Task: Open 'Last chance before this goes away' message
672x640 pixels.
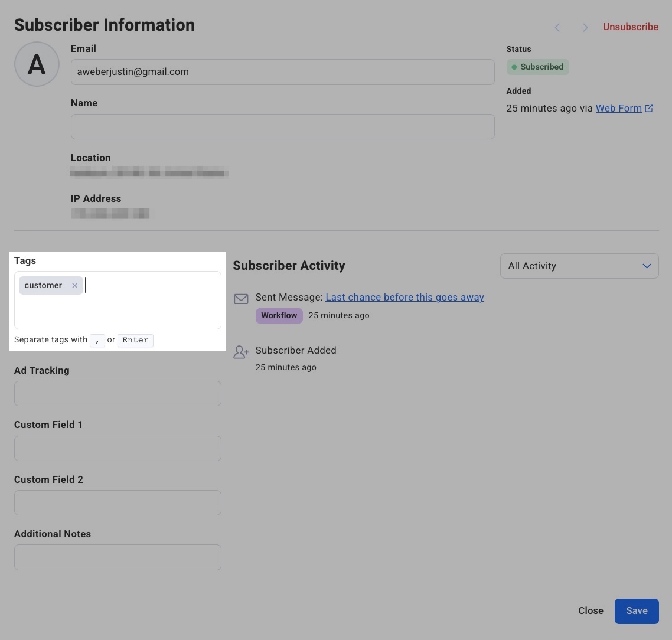Action: [x=404, y=297]
